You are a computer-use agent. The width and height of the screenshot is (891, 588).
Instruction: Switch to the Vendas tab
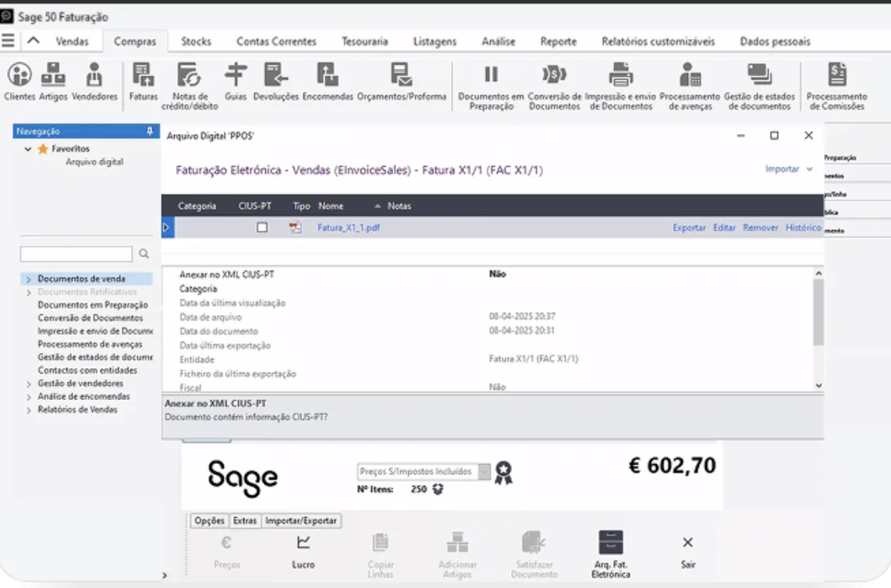point(72,41)
